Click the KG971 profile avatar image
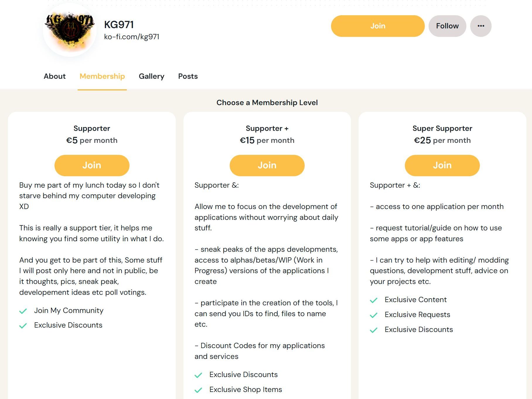The width and height of the screenshot is (532, 399). pyautogui.click(x=70, y=30)
